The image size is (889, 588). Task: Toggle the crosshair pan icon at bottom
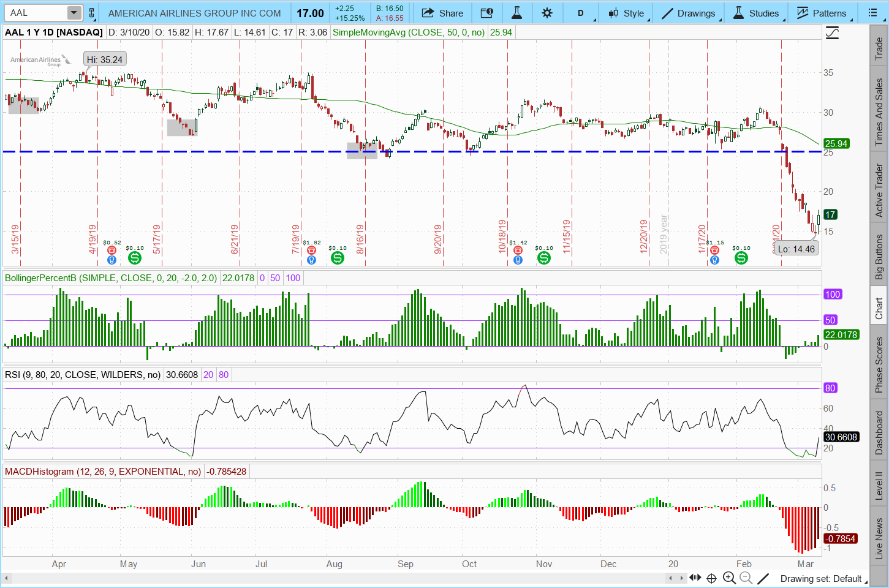coord(711,578)
